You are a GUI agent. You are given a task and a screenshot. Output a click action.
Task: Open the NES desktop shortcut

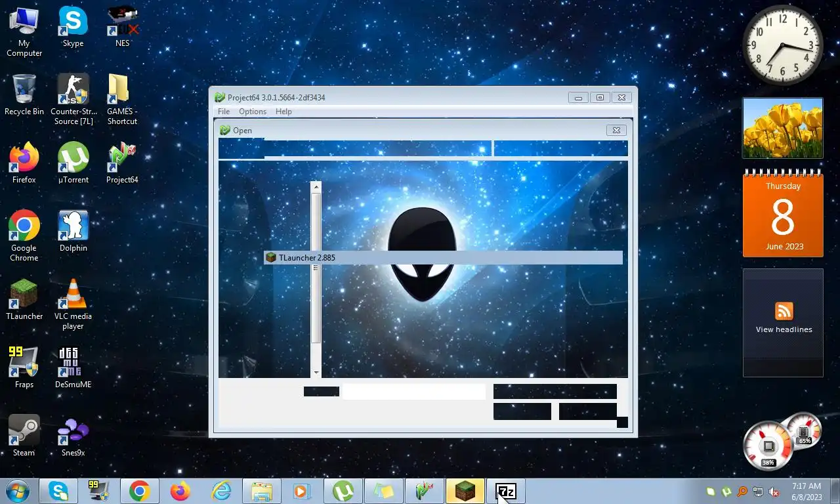coord(122,28)
